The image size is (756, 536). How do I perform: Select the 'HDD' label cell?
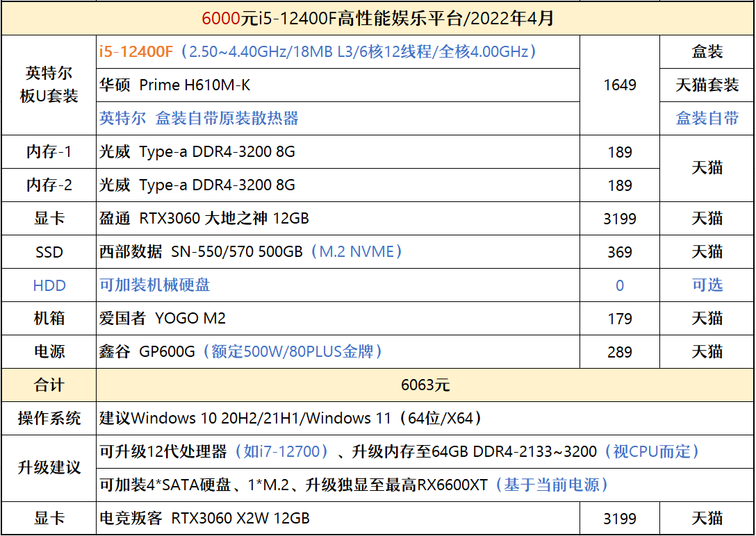coord(49,285)
